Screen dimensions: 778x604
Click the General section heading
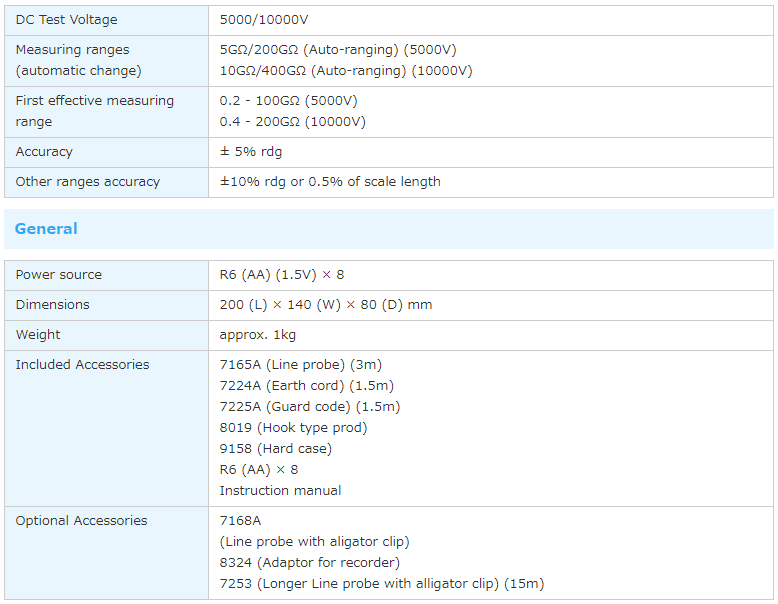pyautogui.click(x=46, y=229)
